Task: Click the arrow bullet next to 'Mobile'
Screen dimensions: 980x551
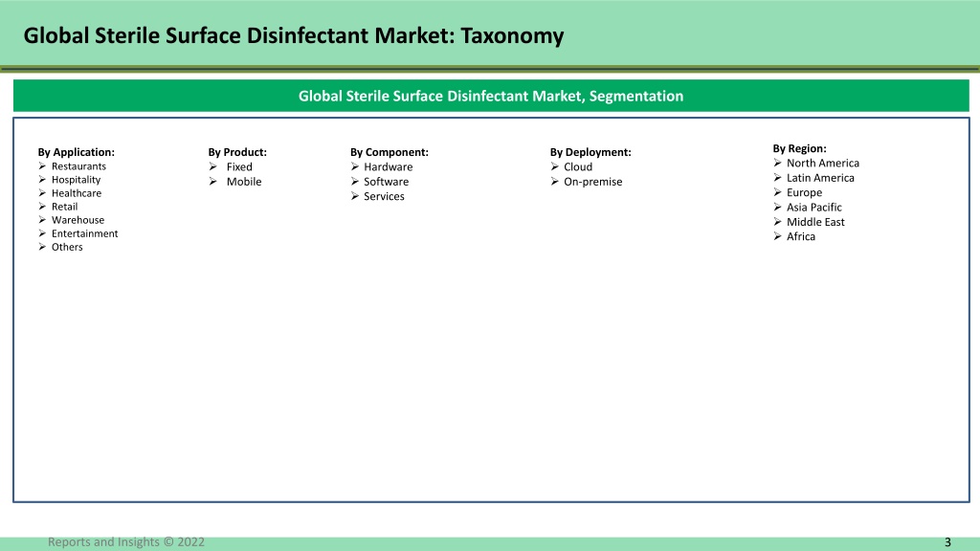Action: [213, 182]
